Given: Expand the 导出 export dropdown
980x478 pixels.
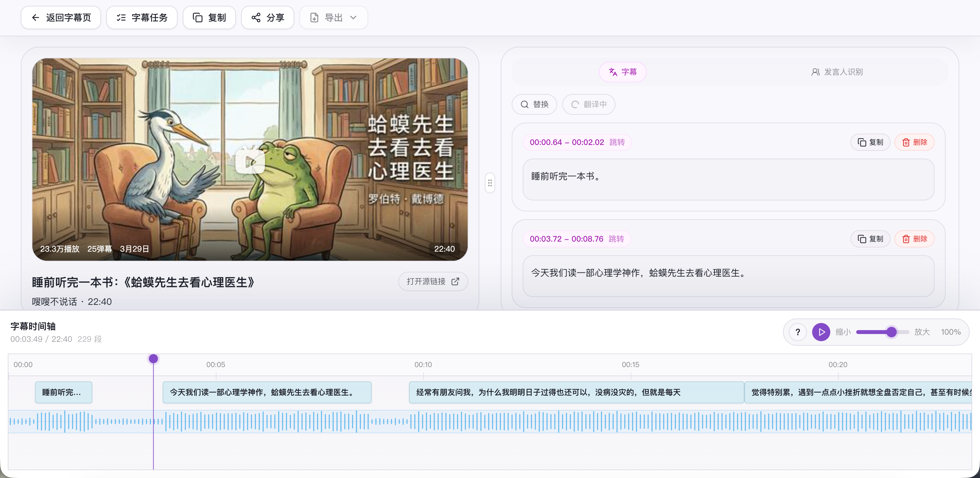Looking at the screenshot, I should coord(334,18).
